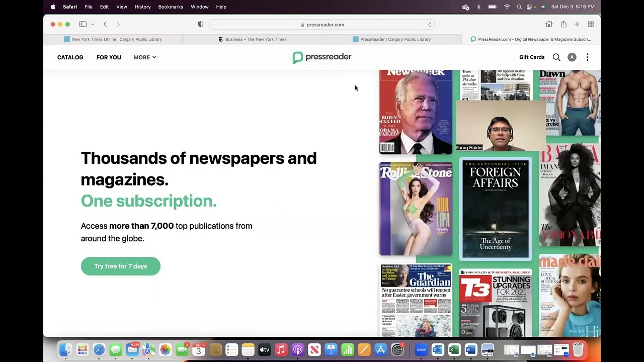The image size is (644, 362).
Task: Show Safari tab overview
Action: click(x=591, y=24)
